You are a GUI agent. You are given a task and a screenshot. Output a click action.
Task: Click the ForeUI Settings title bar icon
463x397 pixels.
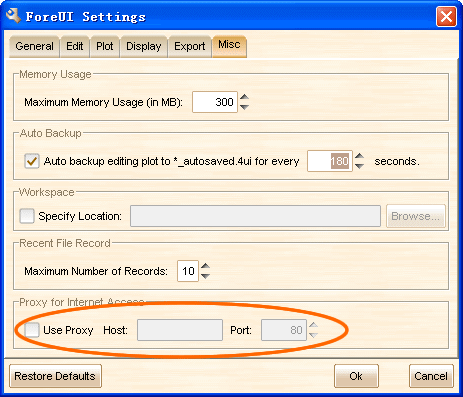point(13,15)
